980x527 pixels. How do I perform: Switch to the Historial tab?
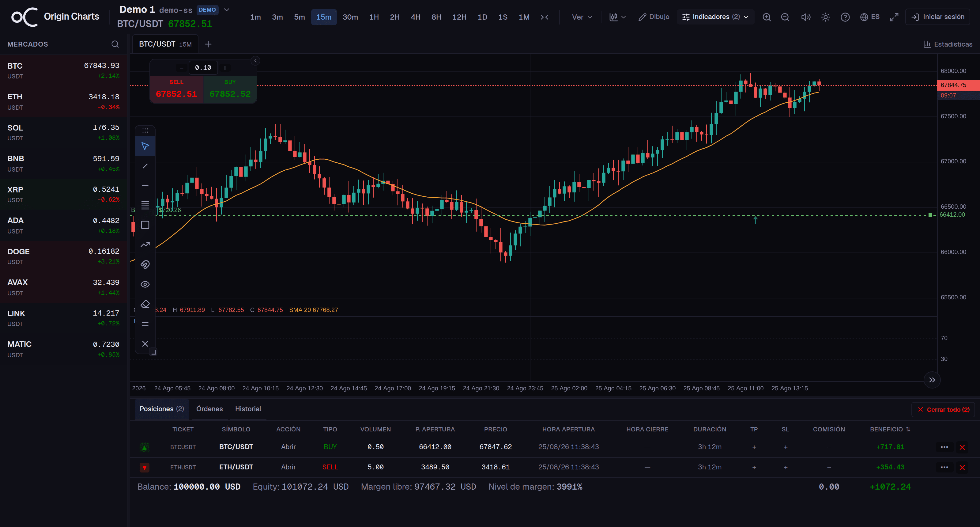click(x=248, y=409)
